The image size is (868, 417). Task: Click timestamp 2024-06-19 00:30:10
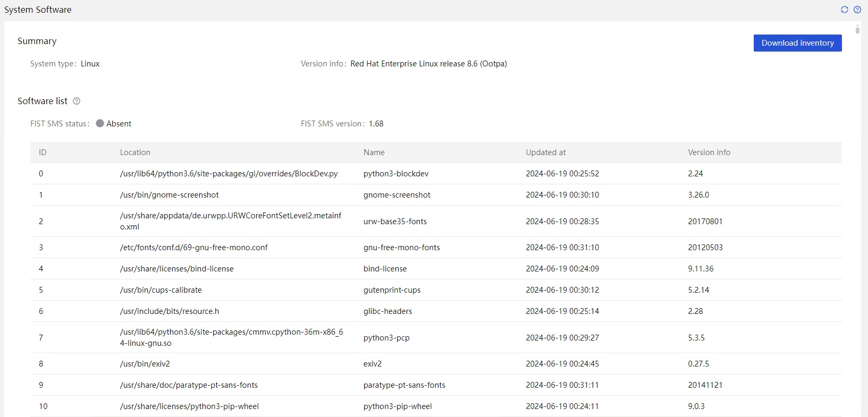pos(562,195)
